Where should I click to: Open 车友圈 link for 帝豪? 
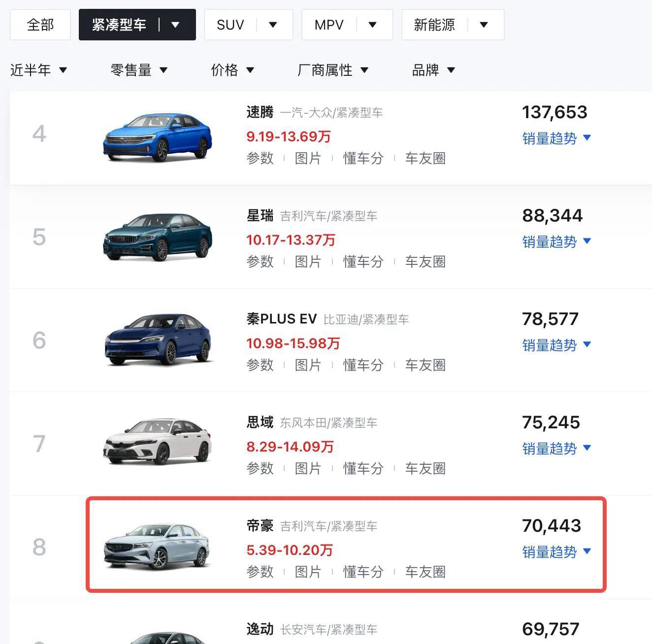tap(425, 572)
